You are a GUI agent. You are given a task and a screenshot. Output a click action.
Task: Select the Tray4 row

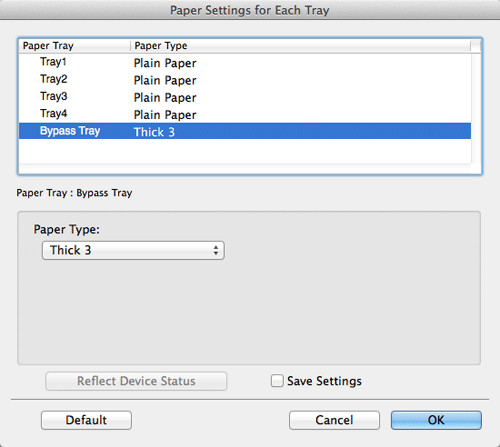tap(245, 114)
